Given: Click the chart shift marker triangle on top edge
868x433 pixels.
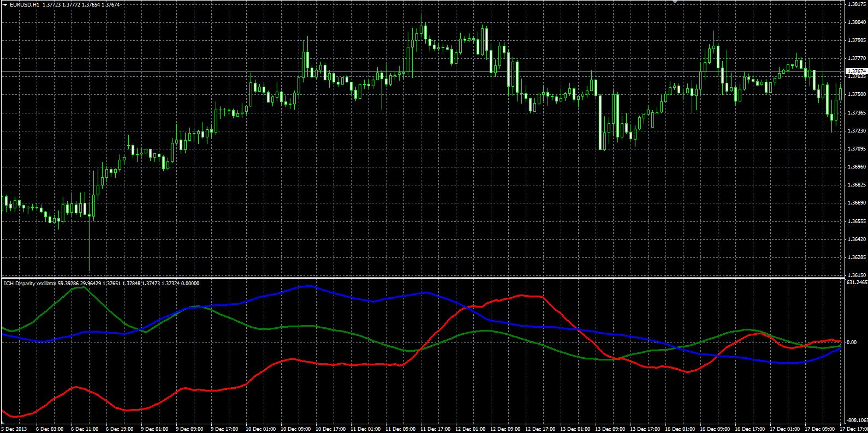Looking at the screenshot, I should click(675, 2).
